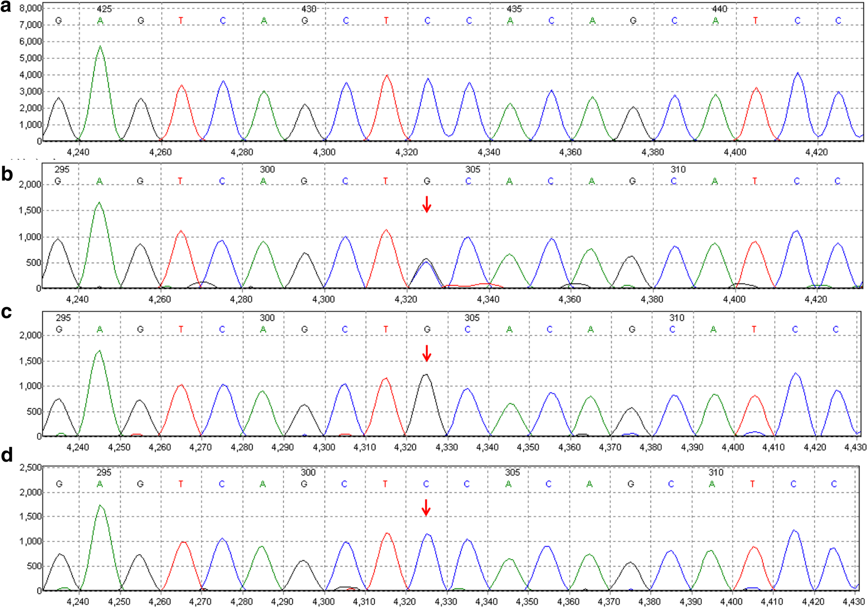Image resolution: width=868 pixels, height=608 pixels.
Task: Click the bold panel label d
Action: coord(7,455)
